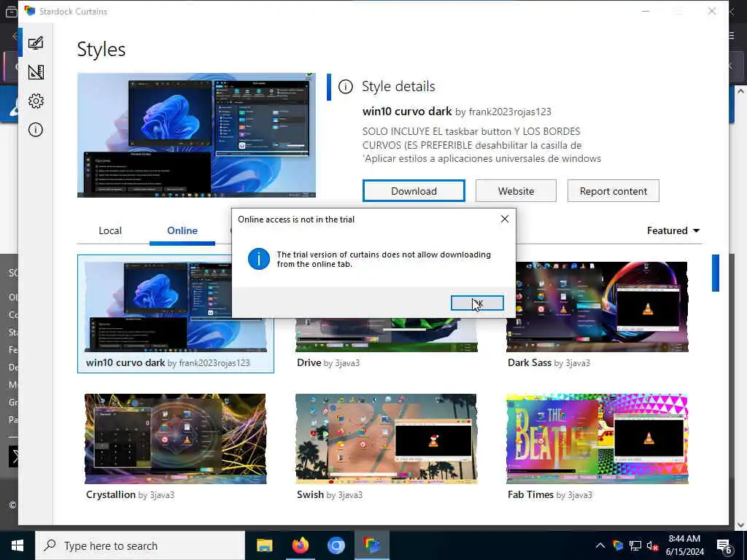747x560 pixels.
Task: Show hidden system tray icons chevron
Action: [x=600, y=545]
